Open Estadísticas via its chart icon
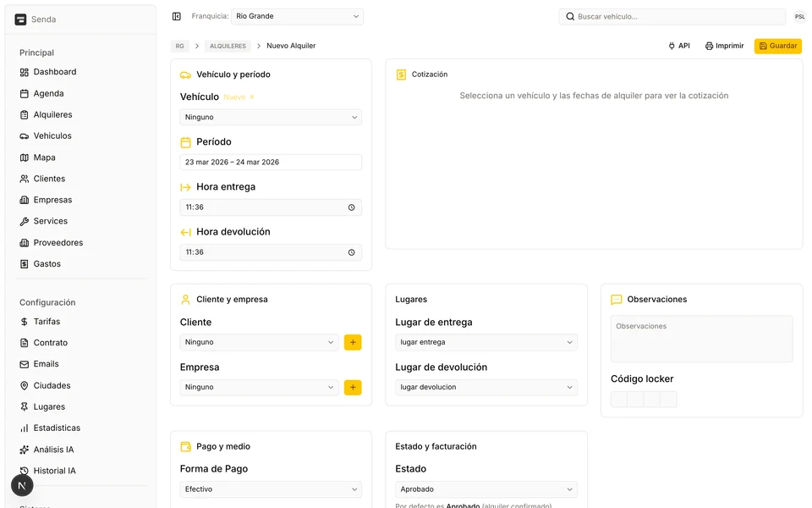The width and height of the screenshot is (812, 508). pos(25,428)
